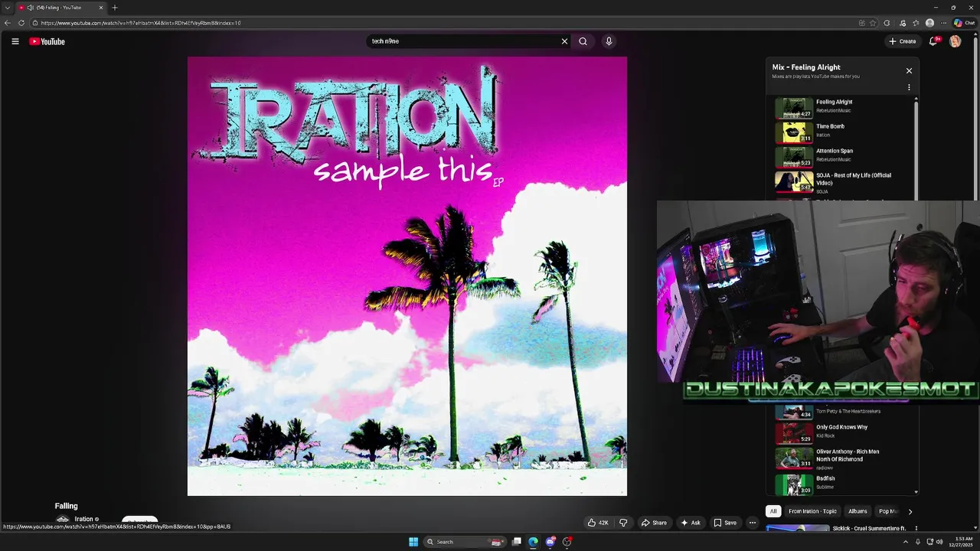This screenshot has width=980, height=551.
Task: Open the Iration channel link
Action: (x=83, y=519)
